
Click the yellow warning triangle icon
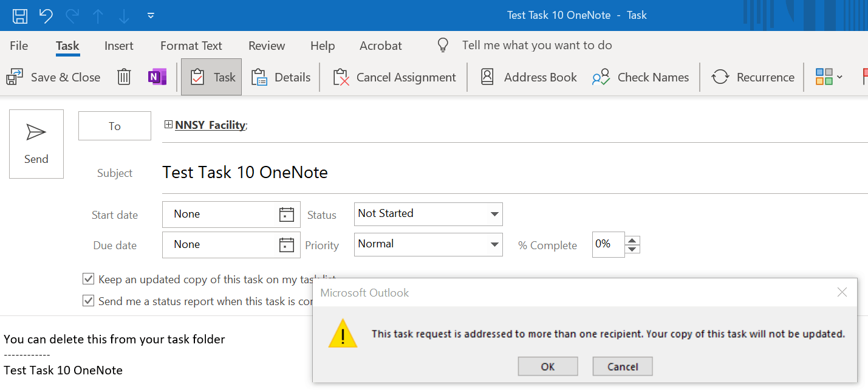343,334
